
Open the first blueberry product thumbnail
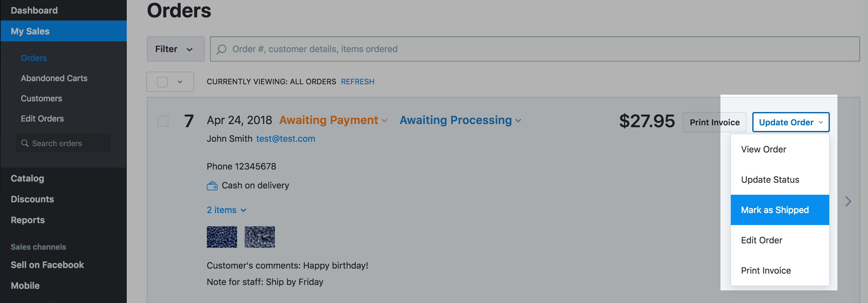(222, 237)
